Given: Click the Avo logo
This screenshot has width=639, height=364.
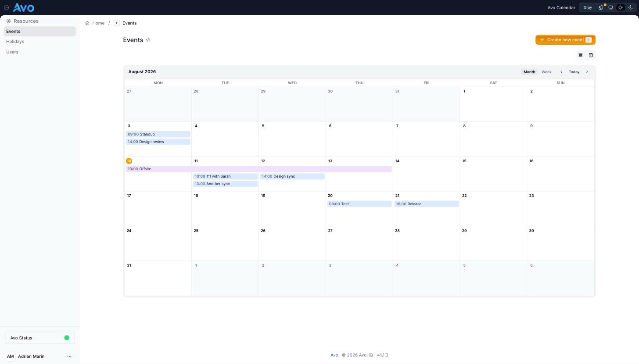Looking at the screenshot, I should click(x=24, y=7).
